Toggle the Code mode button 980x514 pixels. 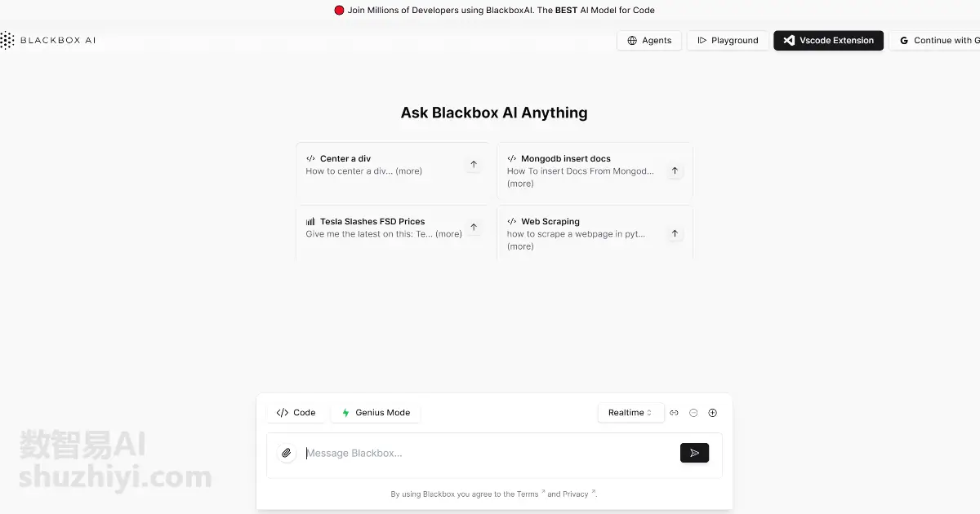[296, 413]
